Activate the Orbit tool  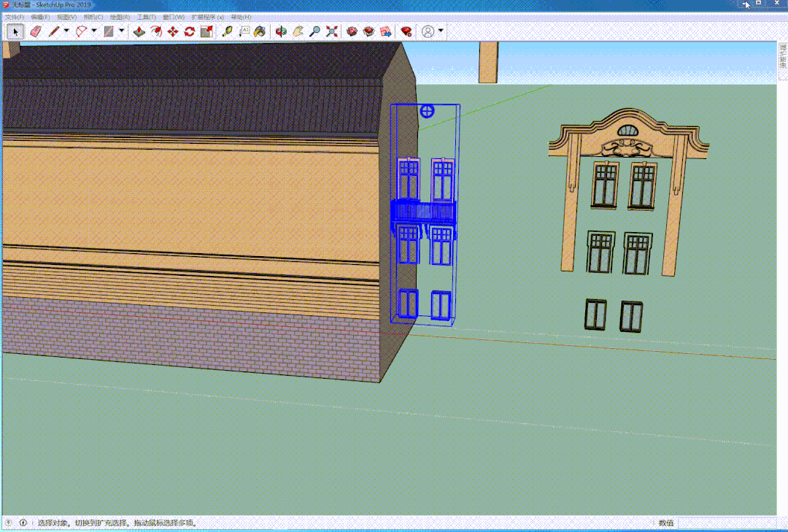click(x=281, y=31)
